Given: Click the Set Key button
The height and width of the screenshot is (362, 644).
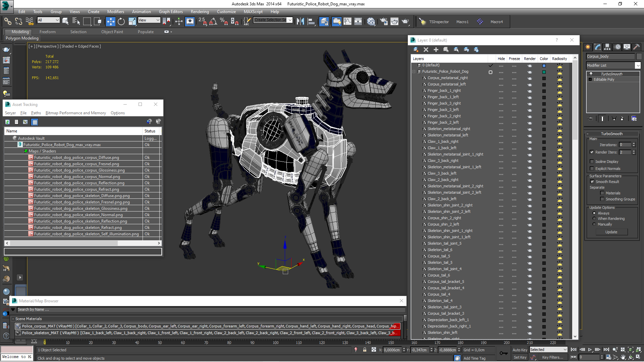Looking at the screenshot, I should coord(520,357).
